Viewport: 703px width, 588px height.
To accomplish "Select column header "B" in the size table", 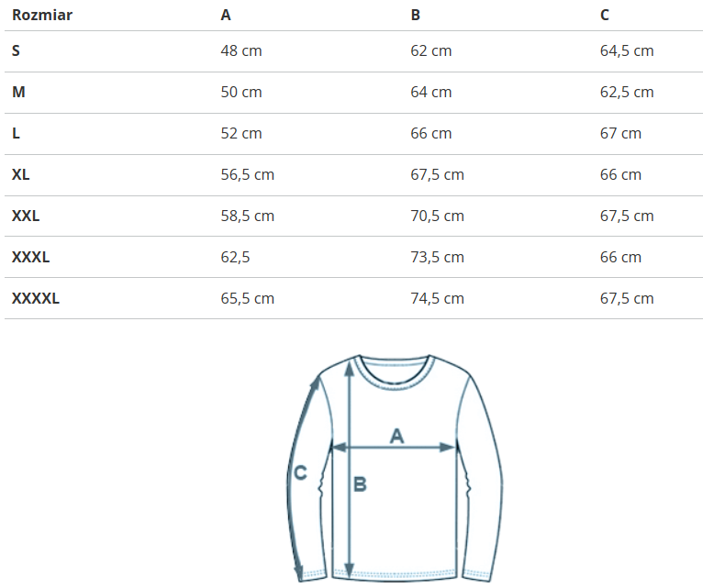I will (x=416, y=15).
